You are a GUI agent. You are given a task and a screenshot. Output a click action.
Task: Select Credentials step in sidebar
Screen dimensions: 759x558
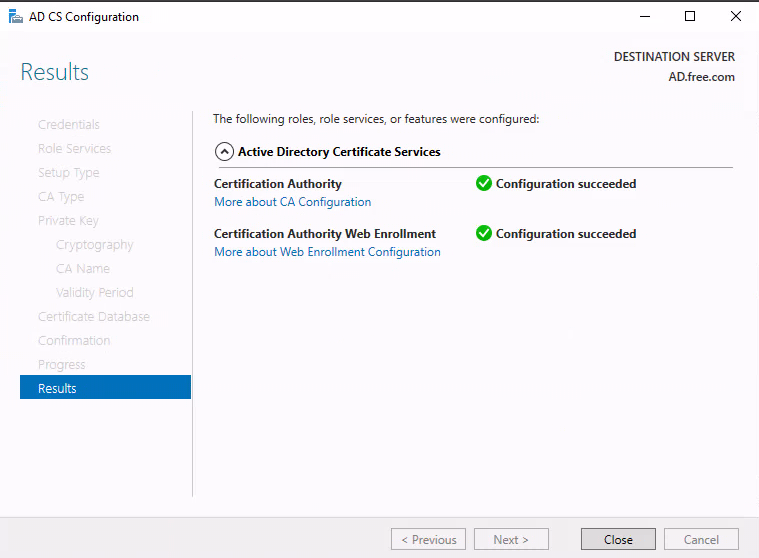click(x=69, y=124)
